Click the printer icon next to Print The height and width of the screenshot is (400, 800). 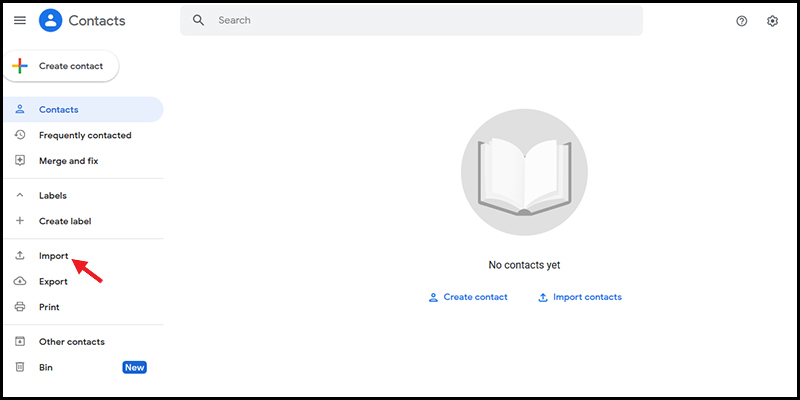point(20,307)
